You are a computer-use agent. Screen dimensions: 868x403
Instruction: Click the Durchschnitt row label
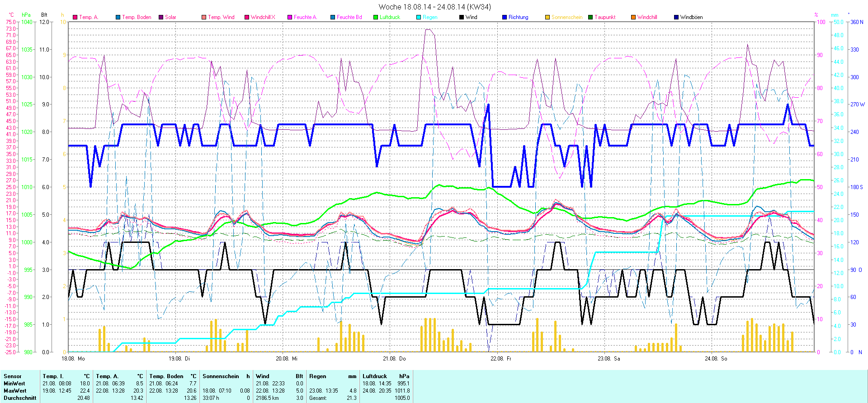coord(20,398)
